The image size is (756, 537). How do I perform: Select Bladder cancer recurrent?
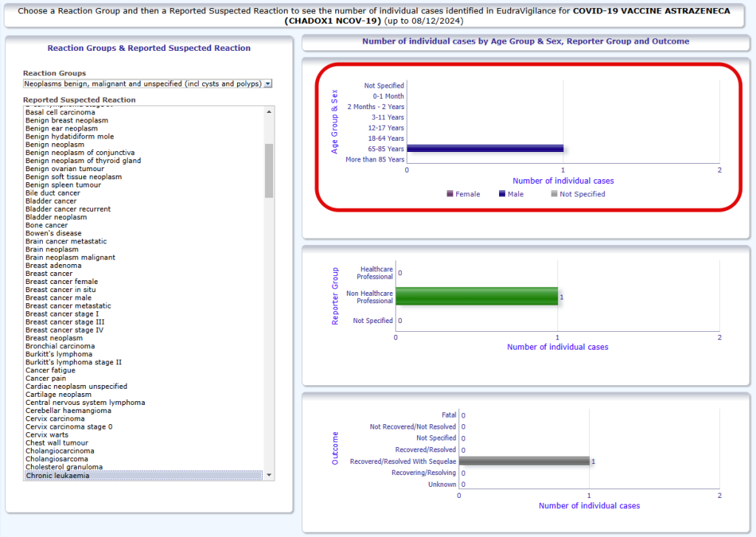(x=68, y=209)
